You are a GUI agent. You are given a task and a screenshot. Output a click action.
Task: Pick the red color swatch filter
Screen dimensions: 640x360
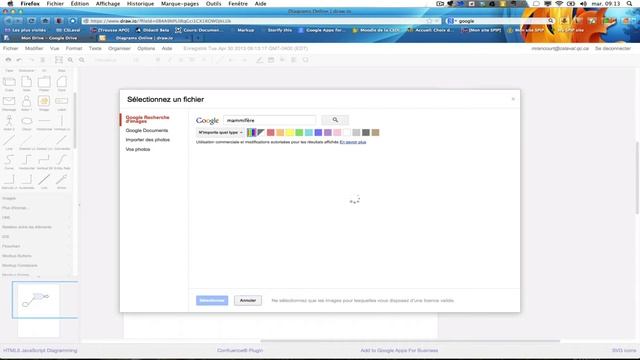(x=270, y=132)
